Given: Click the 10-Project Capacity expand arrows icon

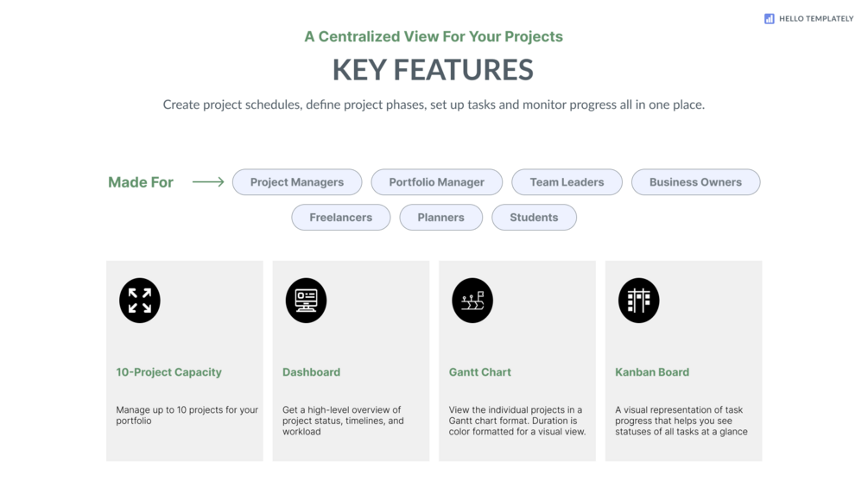Looking at the screenshot, I should (x=140, y=301).
